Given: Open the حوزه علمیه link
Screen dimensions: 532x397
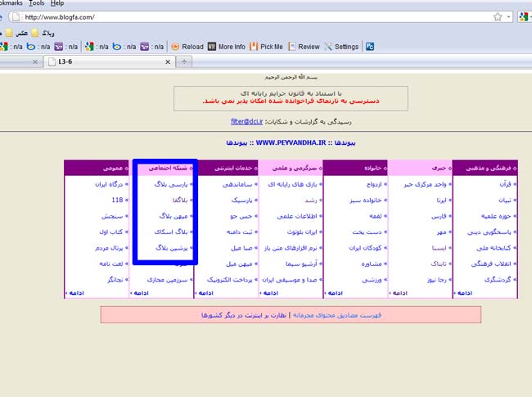Looking at the screenshot, I should pyautogui.click(x=496, y=216).
